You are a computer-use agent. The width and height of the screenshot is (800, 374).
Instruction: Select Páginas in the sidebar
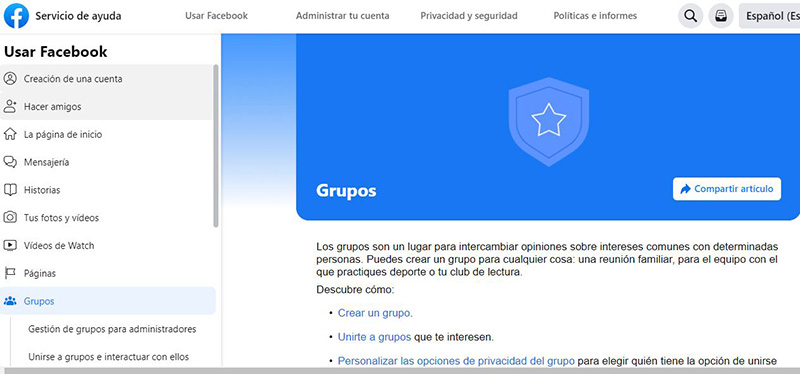108,273
